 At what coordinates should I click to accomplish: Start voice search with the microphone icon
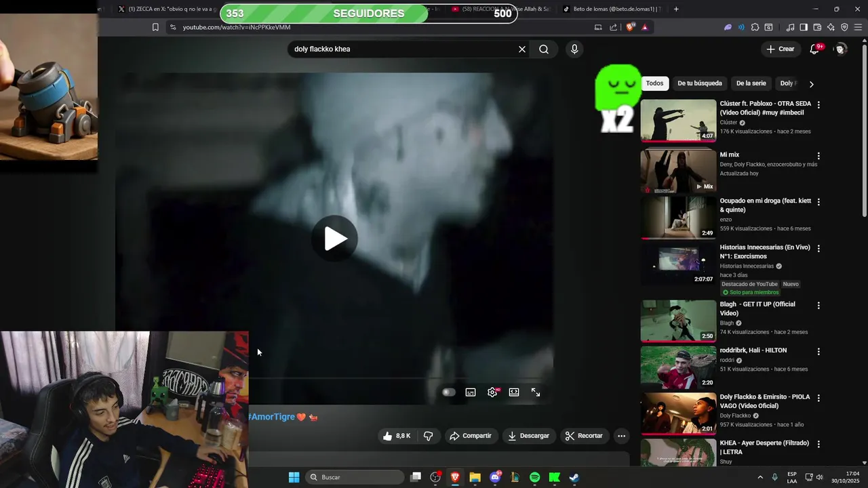click(574, 49)
